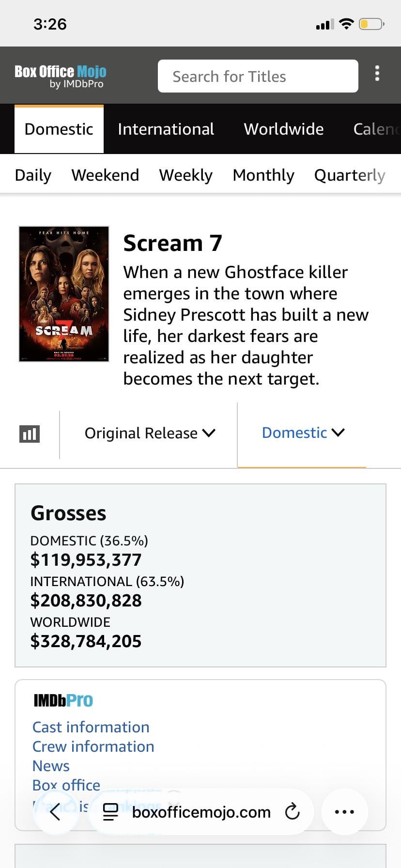Tap the browser back arrow

55,811
